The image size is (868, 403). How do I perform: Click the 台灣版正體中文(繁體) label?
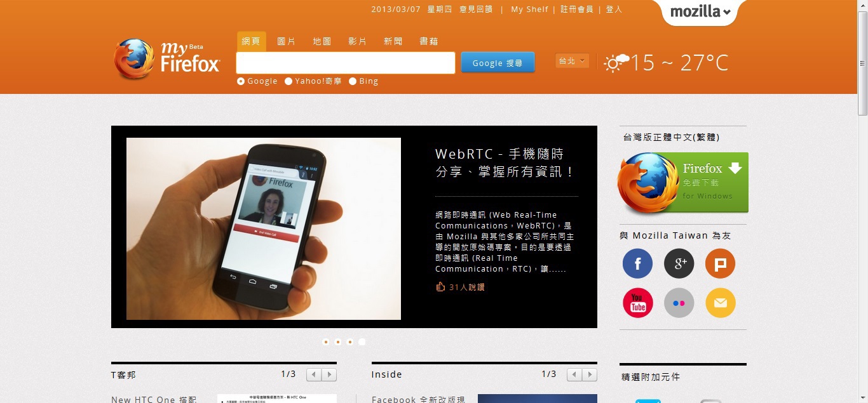[671, 137]
